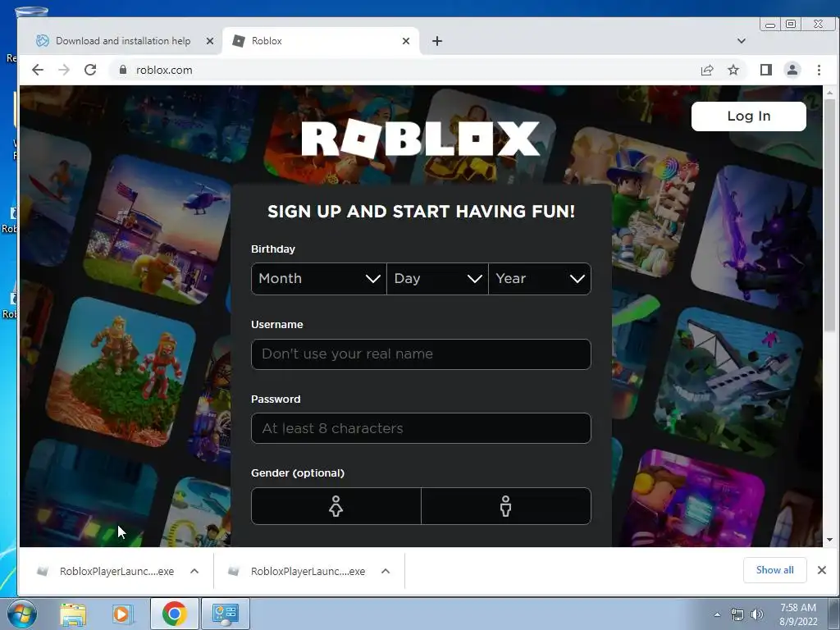Click page scrollbar down arrow
This screenshot has height=630, width=840.
tap(830, 540)
